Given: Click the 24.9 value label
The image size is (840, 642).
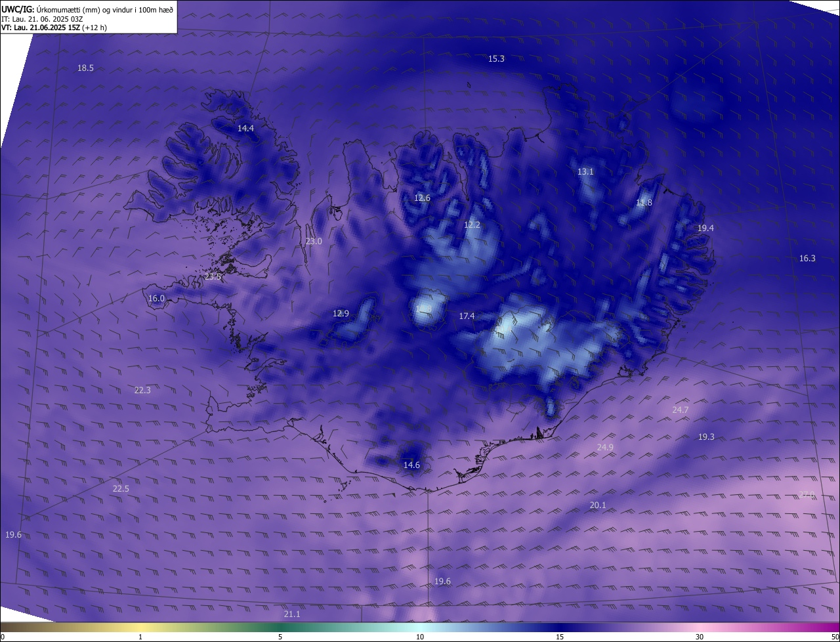Looking at the screenshot, I should point(605,447).
